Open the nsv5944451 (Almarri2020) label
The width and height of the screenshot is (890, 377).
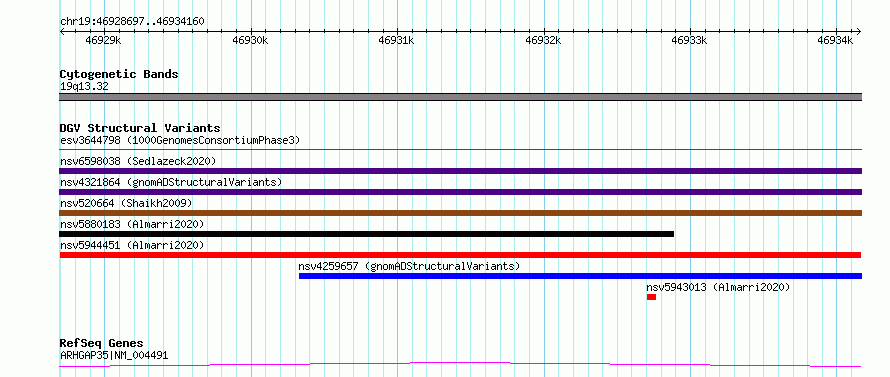pos(132,245)
